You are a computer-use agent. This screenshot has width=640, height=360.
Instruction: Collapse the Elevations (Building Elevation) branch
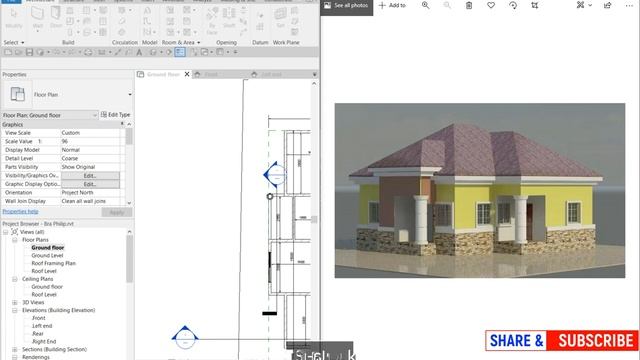coord(15,310)
